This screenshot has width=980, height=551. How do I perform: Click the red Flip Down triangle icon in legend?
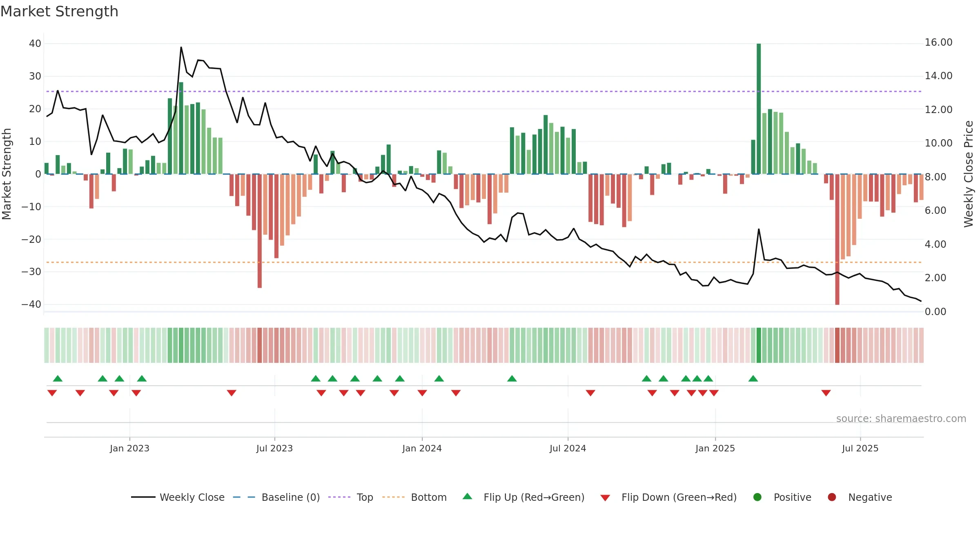click(606, 498)
